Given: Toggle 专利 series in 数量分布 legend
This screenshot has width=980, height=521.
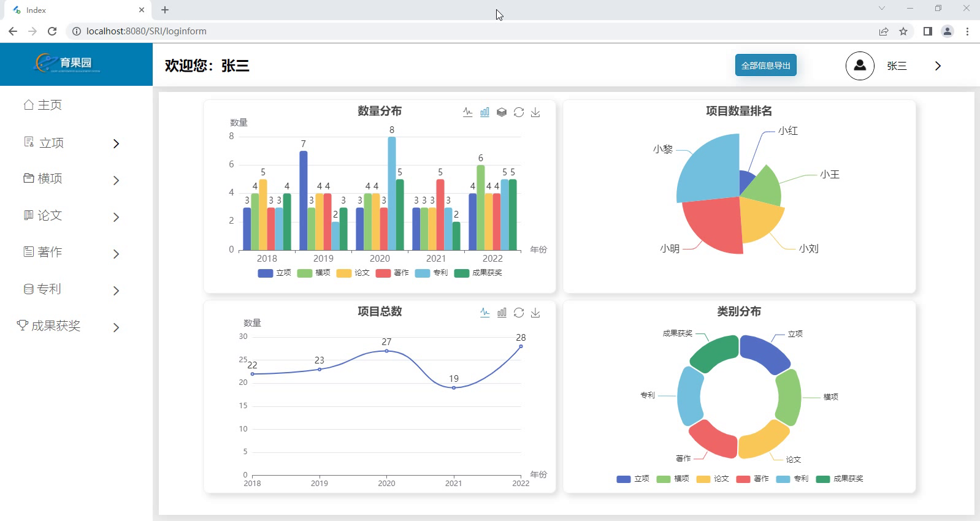Looking at the screenshot, I should click(x=432, y=273).
